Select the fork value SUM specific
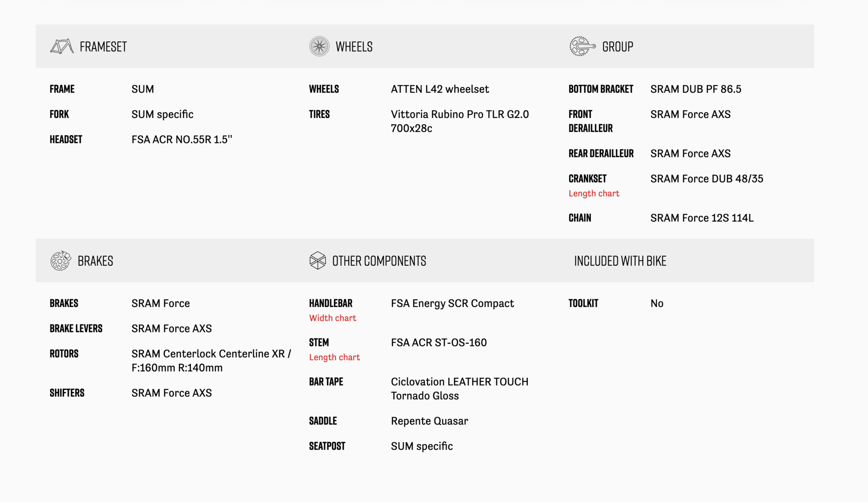 pos(162,114)
